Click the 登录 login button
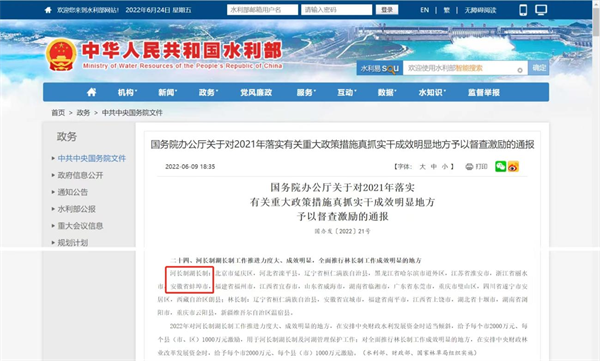600x361 pixels. [x=387, y=10]
